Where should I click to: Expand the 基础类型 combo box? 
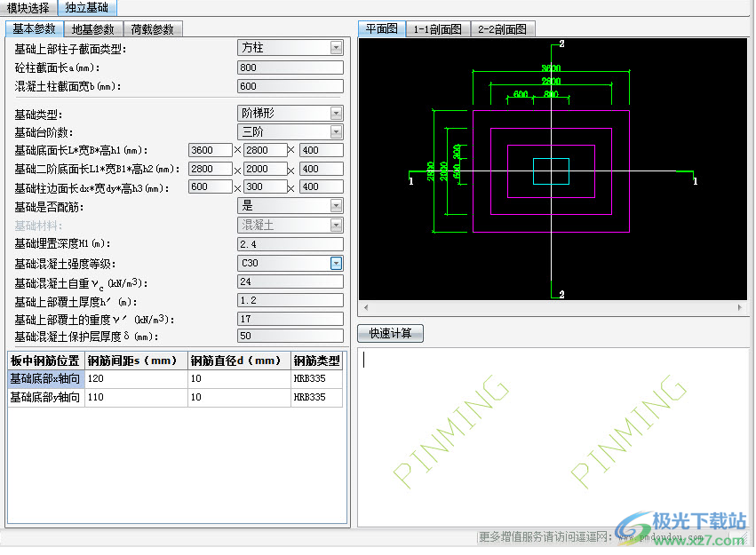336,113
